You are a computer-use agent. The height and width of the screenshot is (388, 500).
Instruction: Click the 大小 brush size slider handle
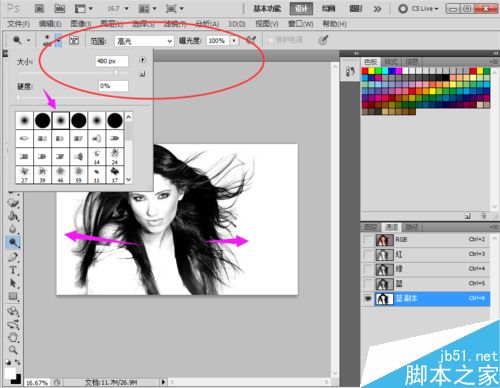tap(116, 73)
